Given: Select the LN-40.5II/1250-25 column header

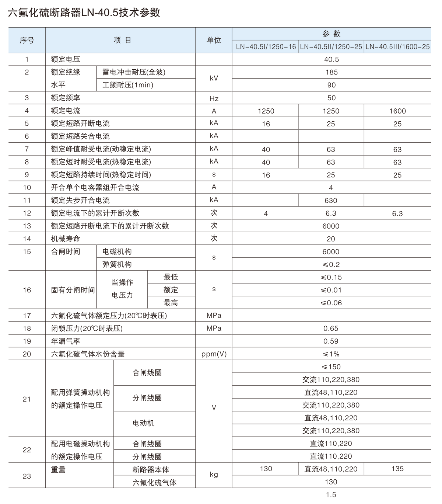Looking at the screenshot, I should tap(331, 47).
